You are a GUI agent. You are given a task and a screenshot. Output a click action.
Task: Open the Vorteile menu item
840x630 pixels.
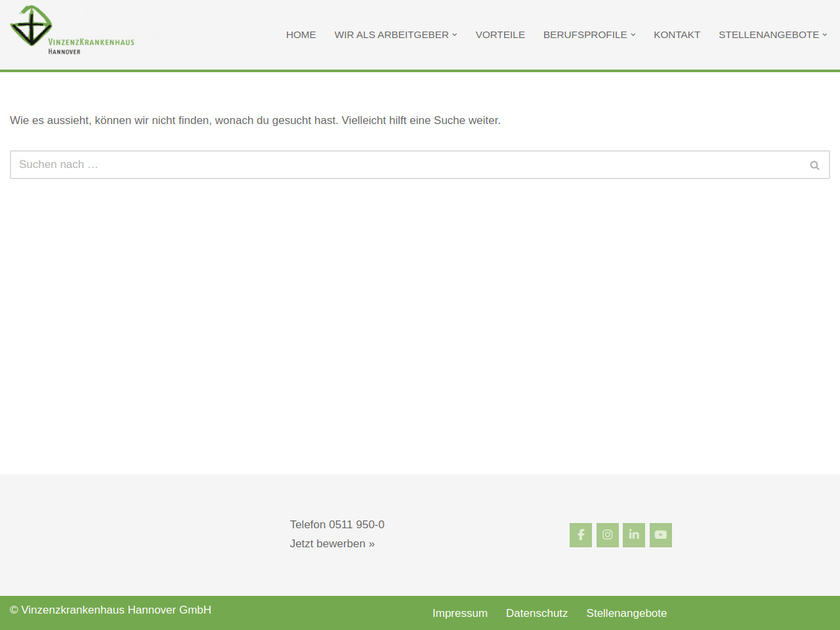(500, 35)
